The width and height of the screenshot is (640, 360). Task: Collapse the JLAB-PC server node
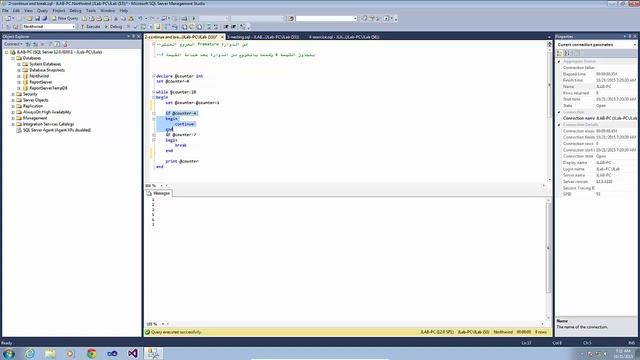tap(7, 52)
